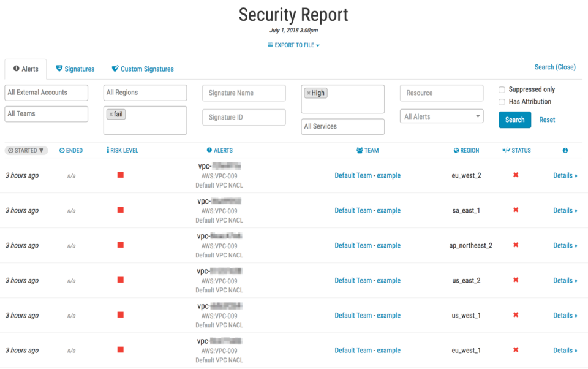
Task: Sort by the Team column header
Action: [367, 150]
